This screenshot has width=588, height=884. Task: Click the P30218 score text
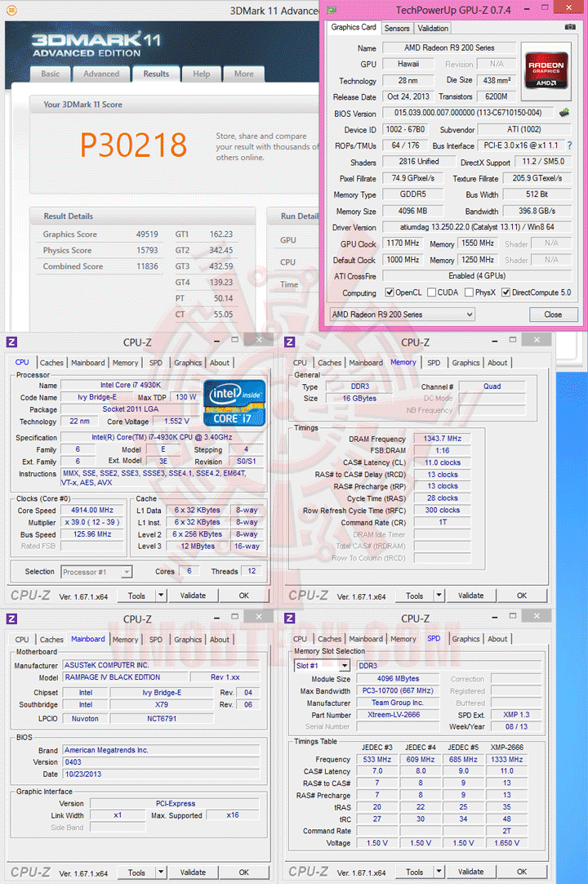click(133, 145)
